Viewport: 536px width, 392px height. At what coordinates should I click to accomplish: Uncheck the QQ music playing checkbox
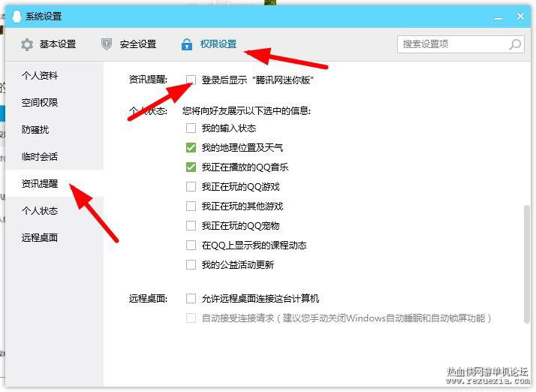191,167
